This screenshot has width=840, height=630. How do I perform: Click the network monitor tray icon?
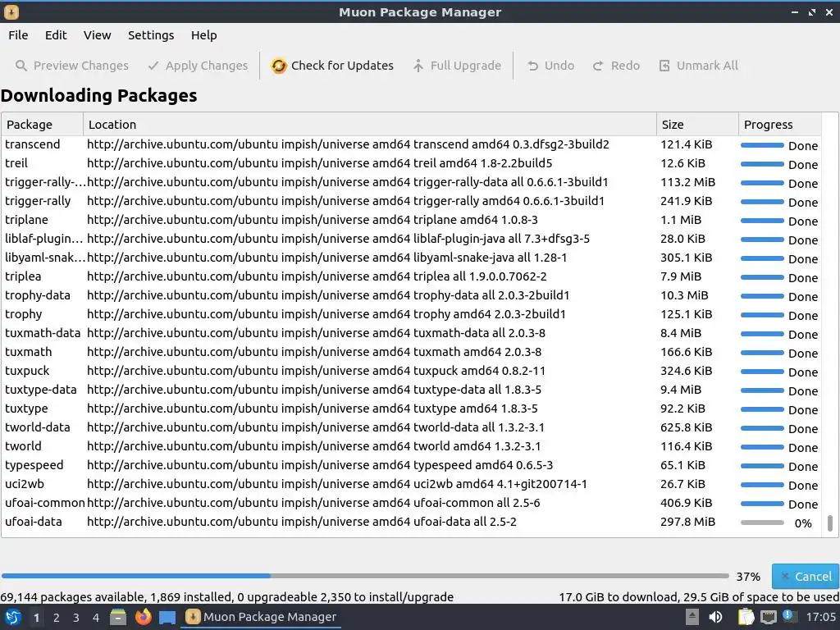pyautogui.click(x=768, y=617)
